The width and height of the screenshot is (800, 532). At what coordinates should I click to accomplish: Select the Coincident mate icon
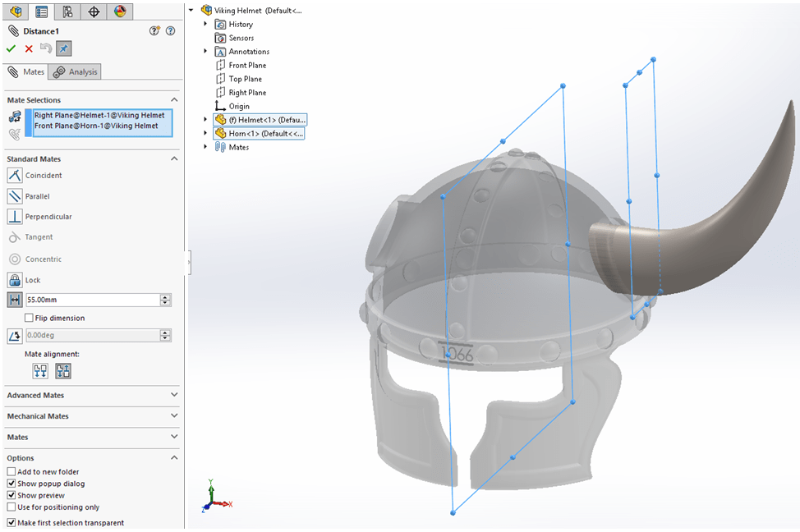tap(15, 175)
